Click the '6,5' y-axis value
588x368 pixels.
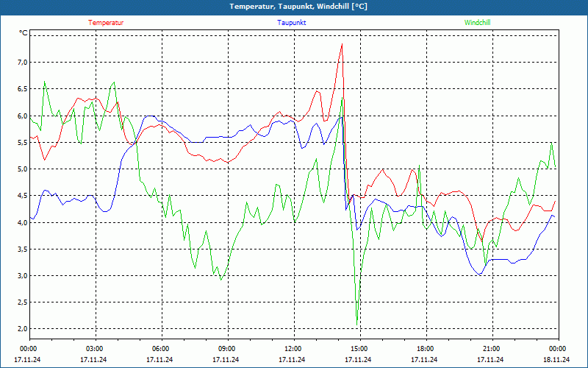coord(24,89)
